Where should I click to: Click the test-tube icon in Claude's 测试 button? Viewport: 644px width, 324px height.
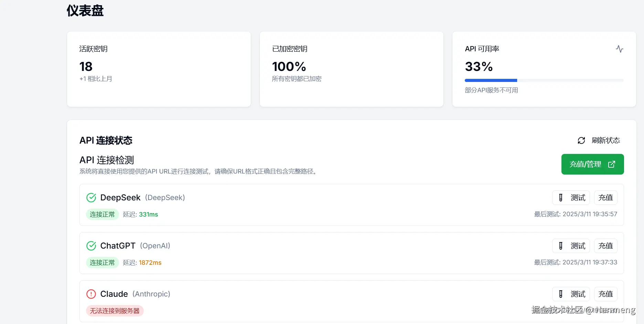(561, 294)
